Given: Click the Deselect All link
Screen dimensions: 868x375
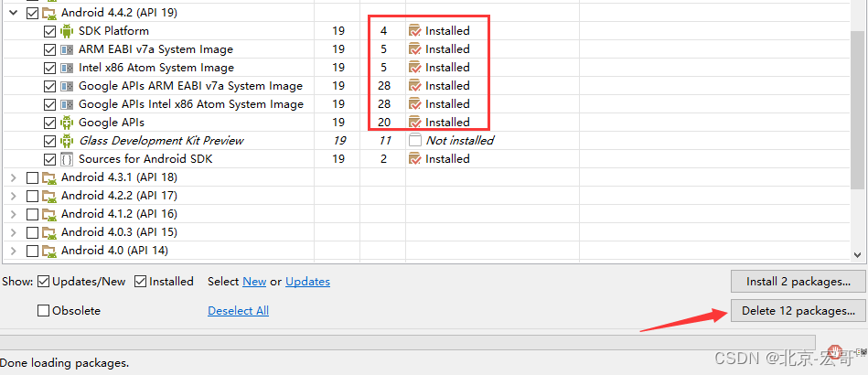Looking at the screenshot, I should pos(238,311).
